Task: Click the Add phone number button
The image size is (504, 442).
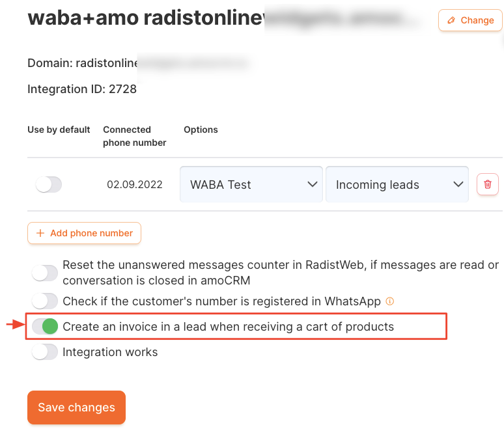Action: (84, 233)
